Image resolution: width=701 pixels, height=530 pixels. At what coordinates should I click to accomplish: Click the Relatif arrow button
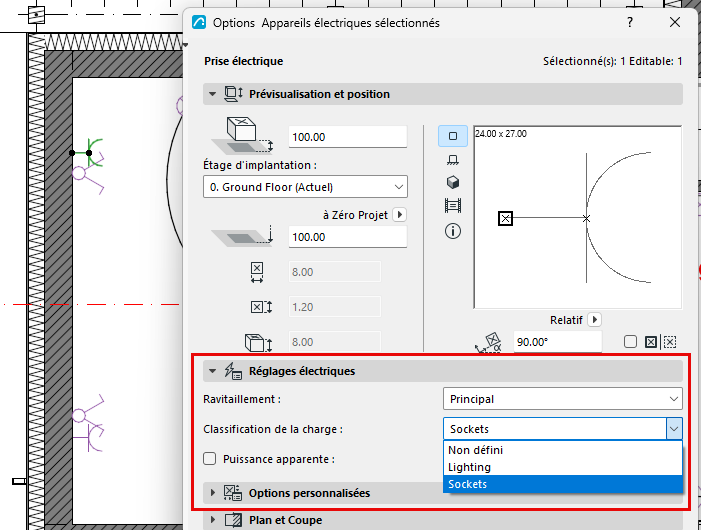594,320
